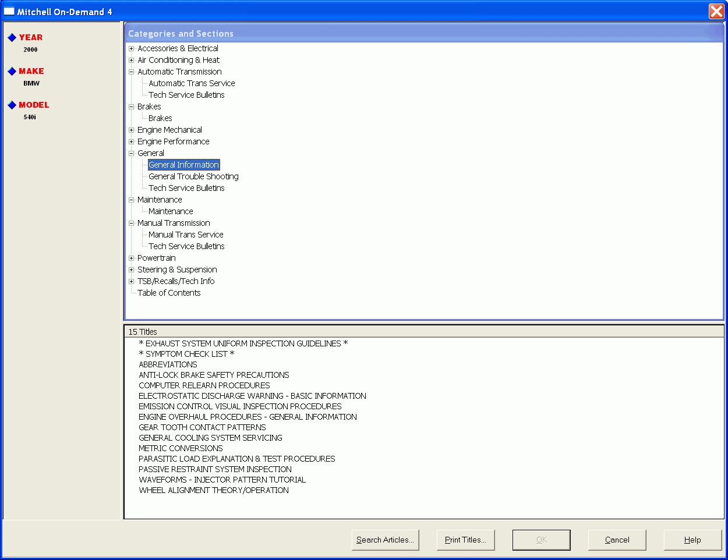Expand the Accessories & Electrical category
The image size is (728, 560).
[132, 49]
